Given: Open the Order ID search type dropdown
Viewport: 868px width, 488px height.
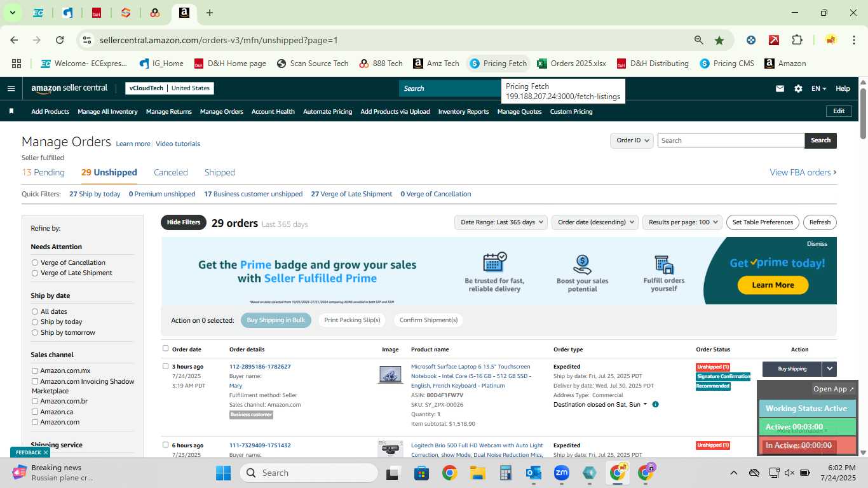Looking at the screenshot, I should pyautogui.click(x=632, y=140).
